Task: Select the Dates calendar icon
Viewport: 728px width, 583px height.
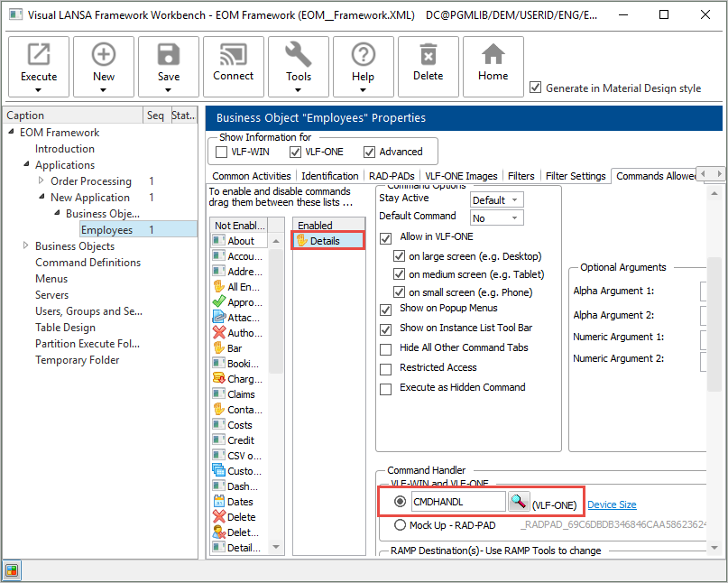Action: [x=218, y=501]
